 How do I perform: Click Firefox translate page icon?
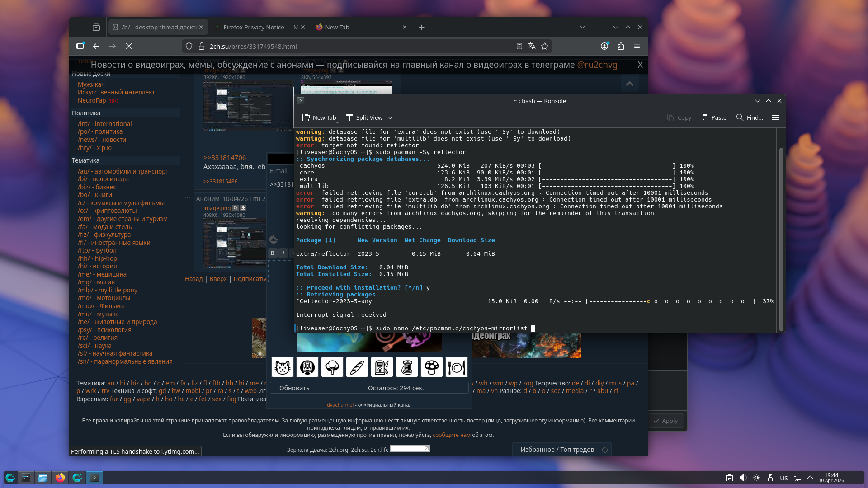[x=532, y=46]
